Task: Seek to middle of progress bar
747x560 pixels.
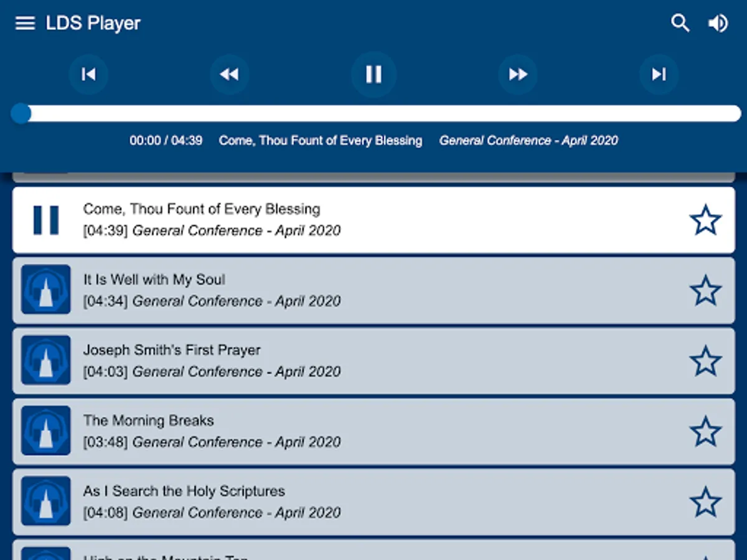Action: (377, 114)
